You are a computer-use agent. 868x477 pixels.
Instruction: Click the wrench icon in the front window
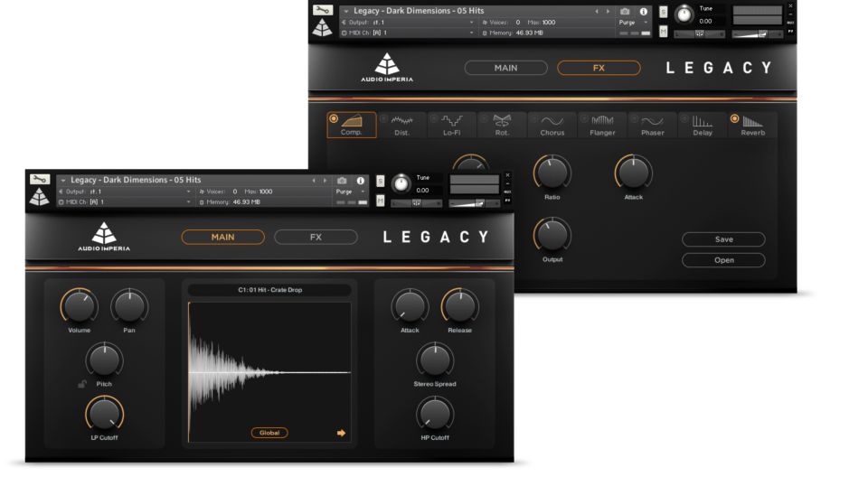click(39, 180)
